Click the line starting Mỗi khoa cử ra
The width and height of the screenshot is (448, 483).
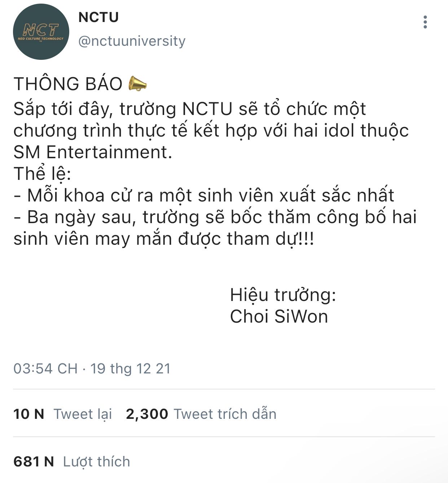pyautogui.click(x=204, y=195)
